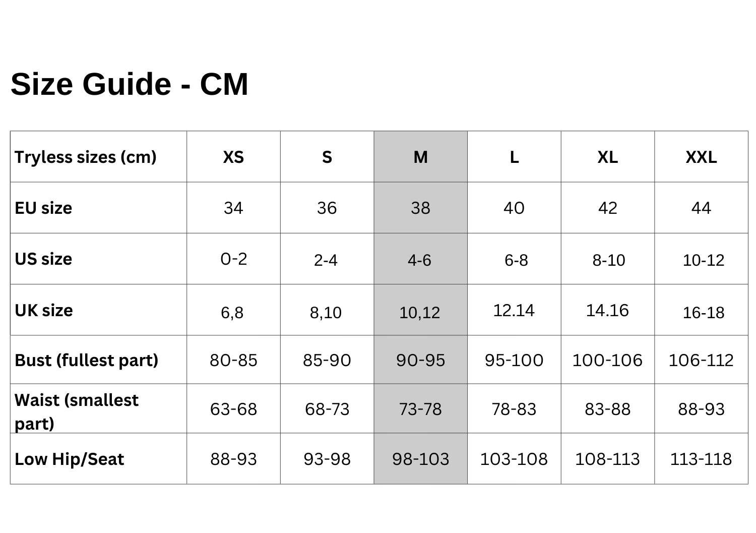
Task: Click the XXL size column header
Action: pyautogui.click(x=701, y=157)
